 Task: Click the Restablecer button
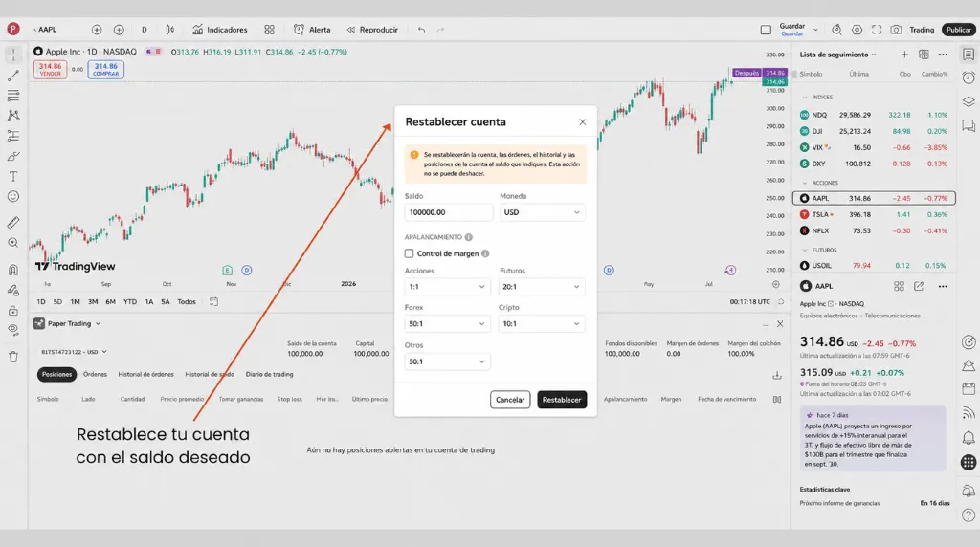(562, 400)
